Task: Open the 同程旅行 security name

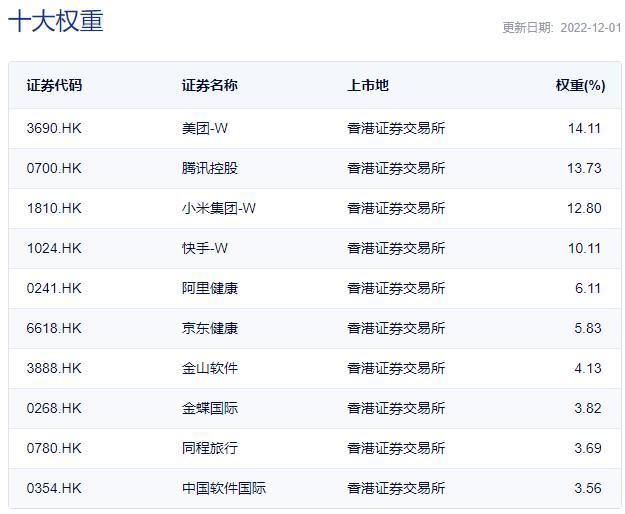Action: pos(210,448)
